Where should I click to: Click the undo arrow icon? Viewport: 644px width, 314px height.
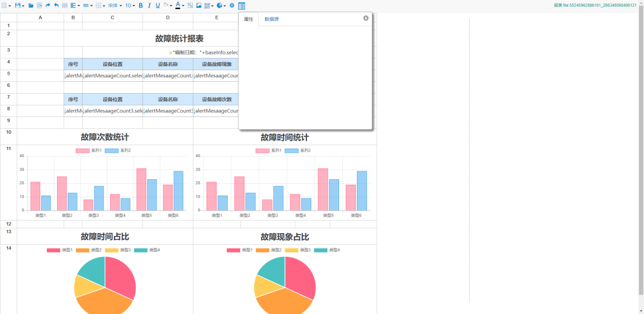[56, 5]
